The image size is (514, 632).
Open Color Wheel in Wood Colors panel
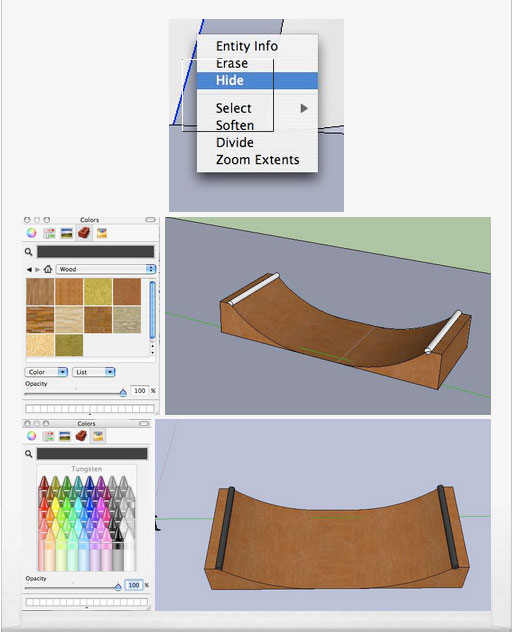click(31, 233)
